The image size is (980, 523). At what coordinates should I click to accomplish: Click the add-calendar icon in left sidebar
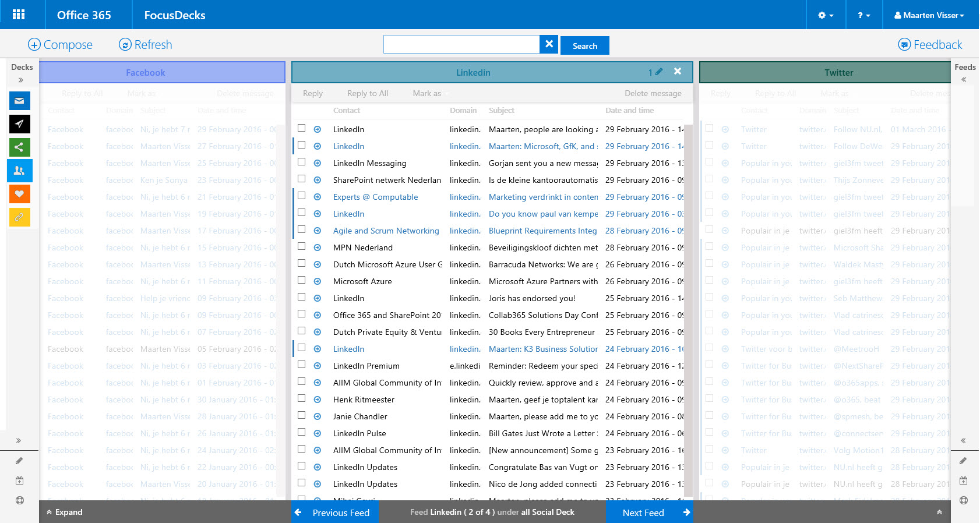(19, 480)
